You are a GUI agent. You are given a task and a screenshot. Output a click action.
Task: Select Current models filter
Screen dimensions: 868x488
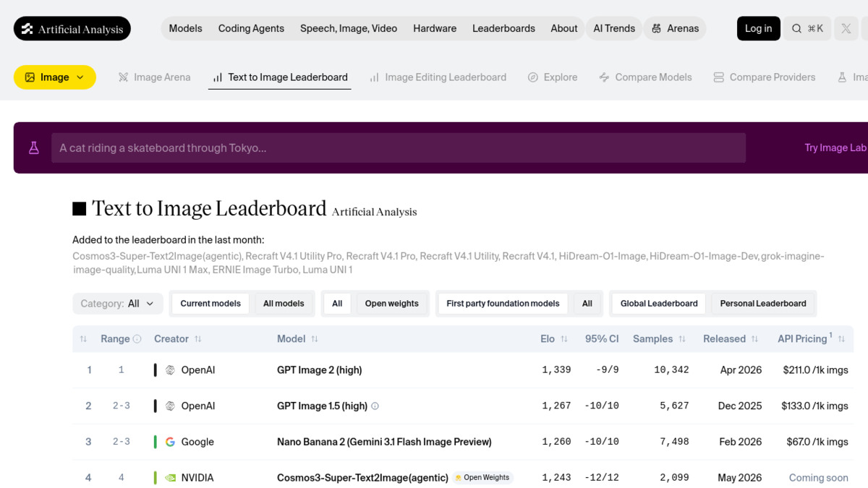coord(210,304)
